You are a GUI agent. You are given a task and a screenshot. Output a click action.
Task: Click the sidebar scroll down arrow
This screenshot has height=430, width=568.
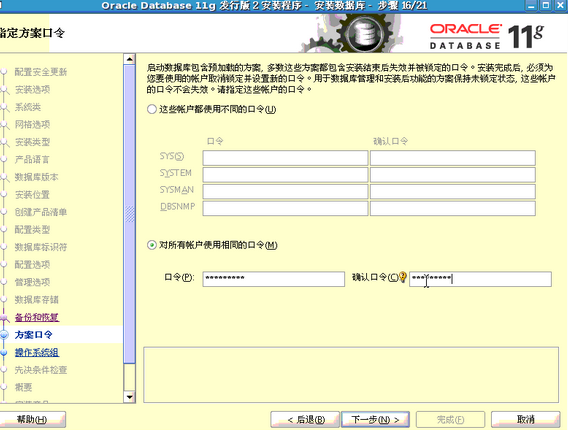(129, 397)
